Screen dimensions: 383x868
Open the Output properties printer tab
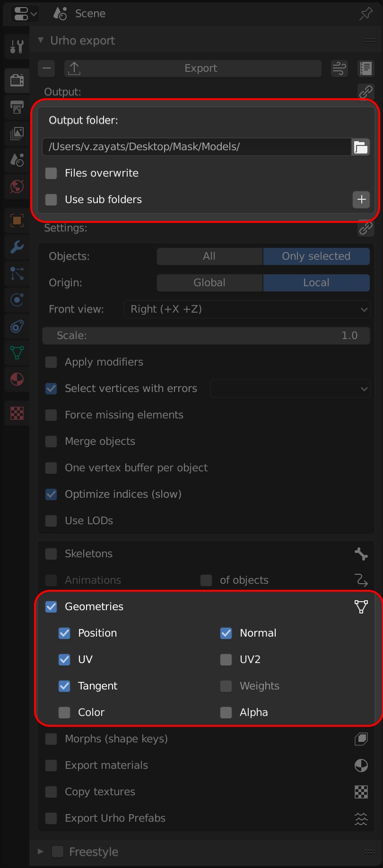[x=17, y=107]
